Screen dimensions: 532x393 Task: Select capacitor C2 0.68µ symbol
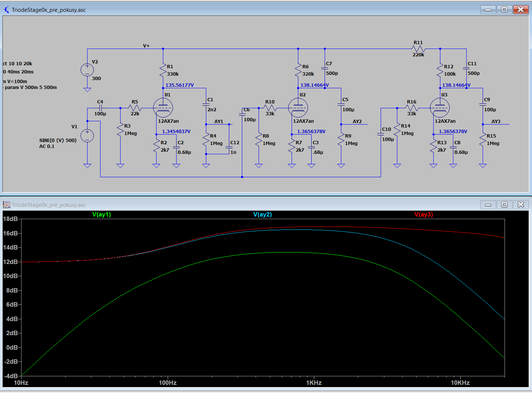coord(176,147)
